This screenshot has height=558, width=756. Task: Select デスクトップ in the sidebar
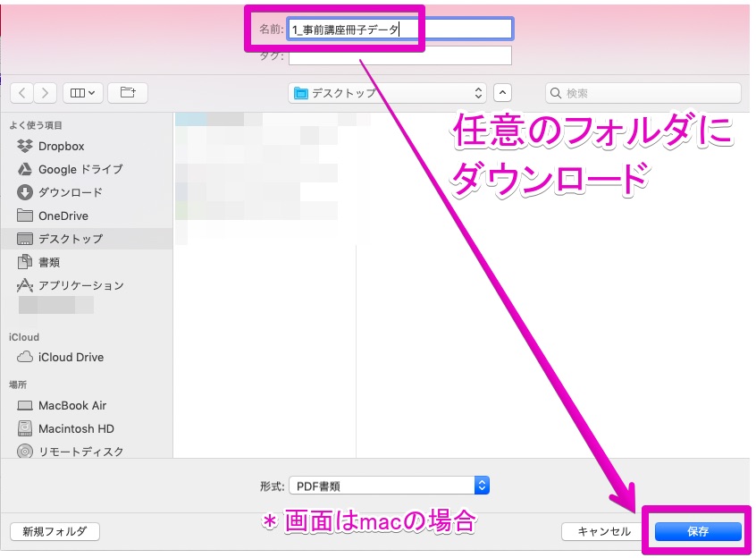click(87, 239)
